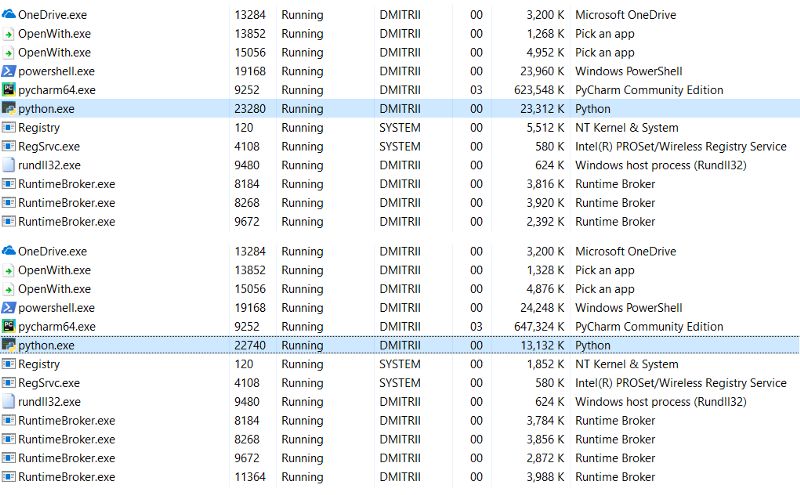Select pycharm64.exe row using 647,324 K
The image size is (800, 495).
(400, 326)
